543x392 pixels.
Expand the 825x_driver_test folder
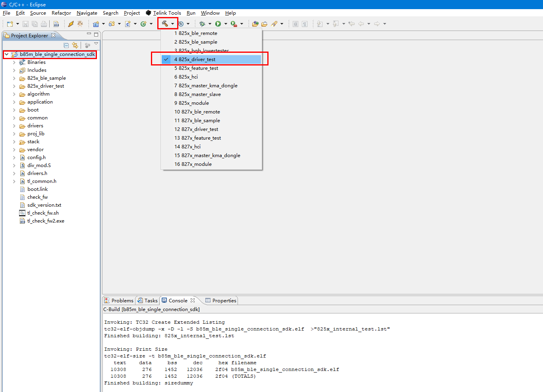pos(14,86)
